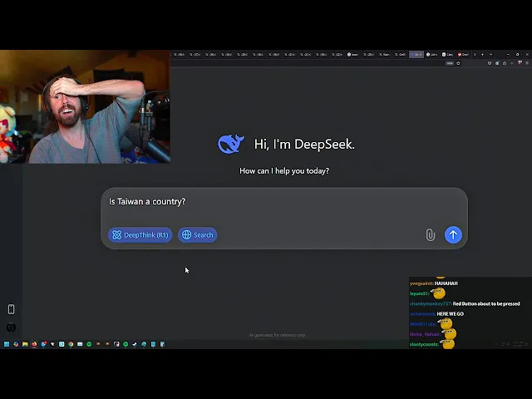Select the highlighted active DeepSeek browser tab
This screenshot has height=399, width=532.
point(416,54)
